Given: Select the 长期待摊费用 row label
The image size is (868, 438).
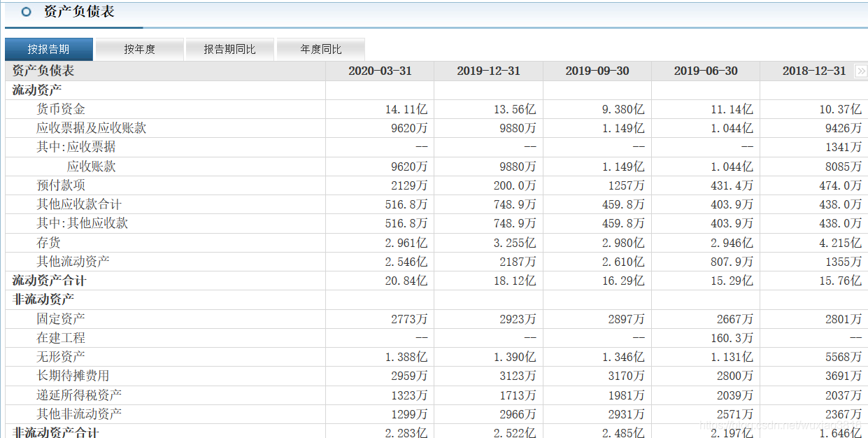Looking at the screenshot, I should [x=73, y=376].
